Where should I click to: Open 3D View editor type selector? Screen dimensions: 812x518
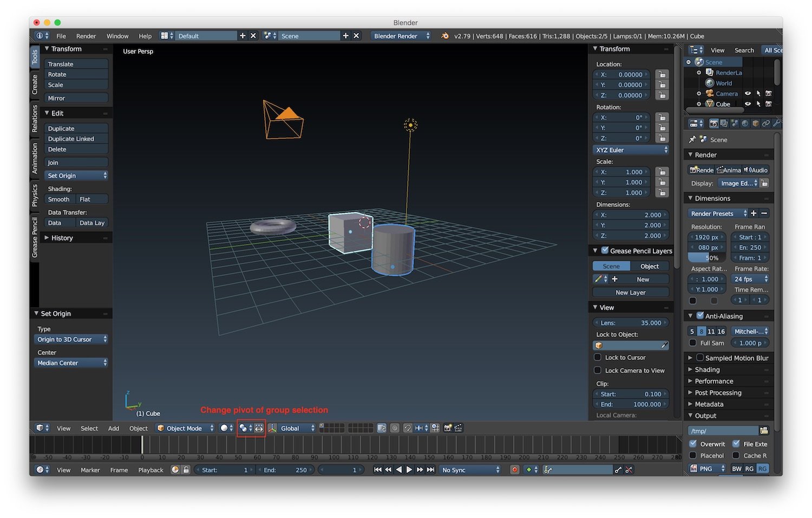[42, 428]
